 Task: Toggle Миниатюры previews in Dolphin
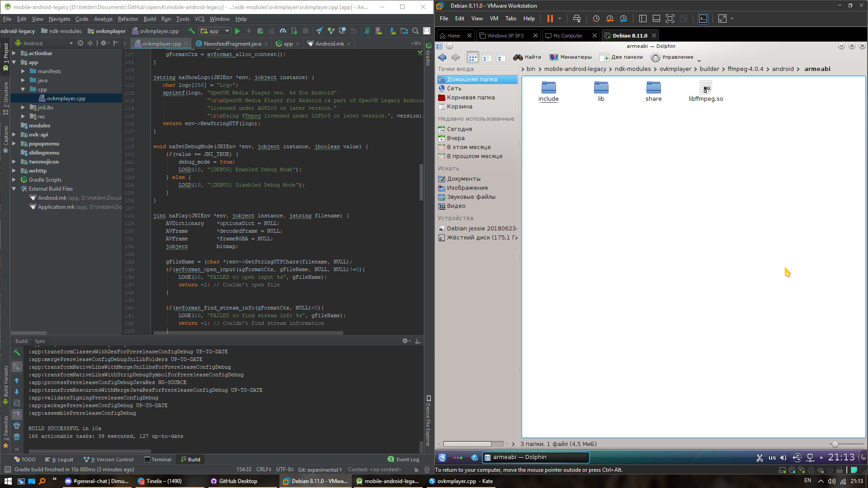571,57
